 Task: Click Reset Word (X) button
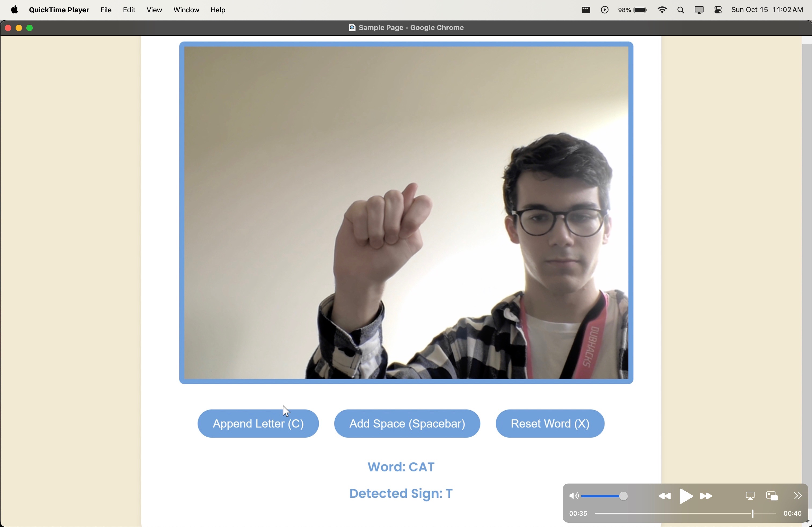(x=550, y=424)
